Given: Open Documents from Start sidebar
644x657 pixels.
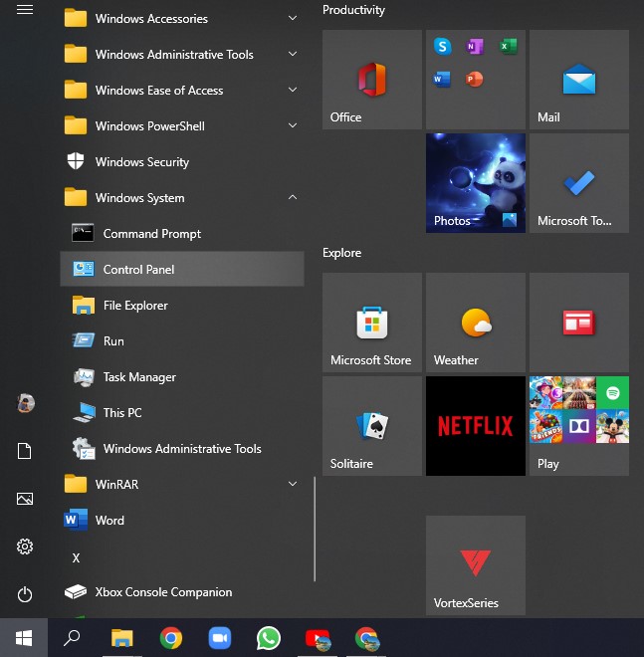Looking at the screenshot, I should pyautogui.click(x=24, y=451).
